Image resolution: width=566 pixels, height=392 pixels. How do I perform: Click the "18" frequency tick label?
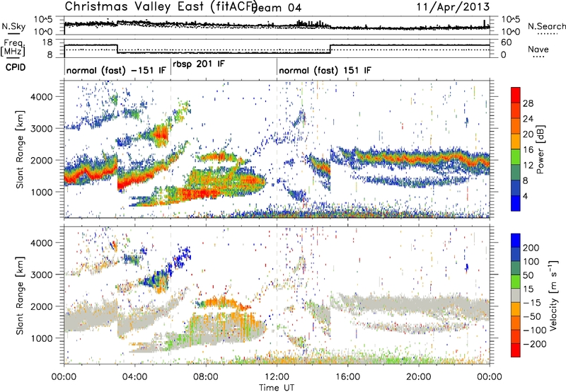tap(47, 42)
